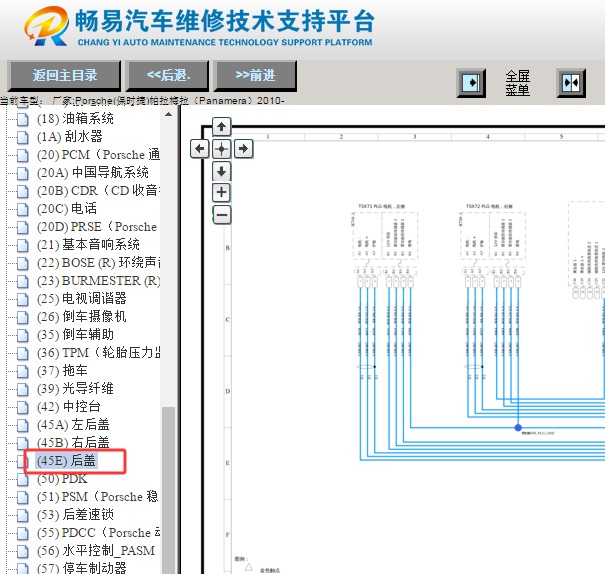Select (57) 停车制动器 item
This screenshot has height=574, width=605.
pos(82,568)
